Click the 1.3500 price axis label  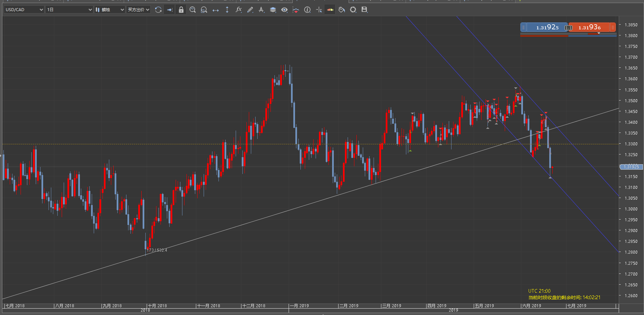click(631, 101)
